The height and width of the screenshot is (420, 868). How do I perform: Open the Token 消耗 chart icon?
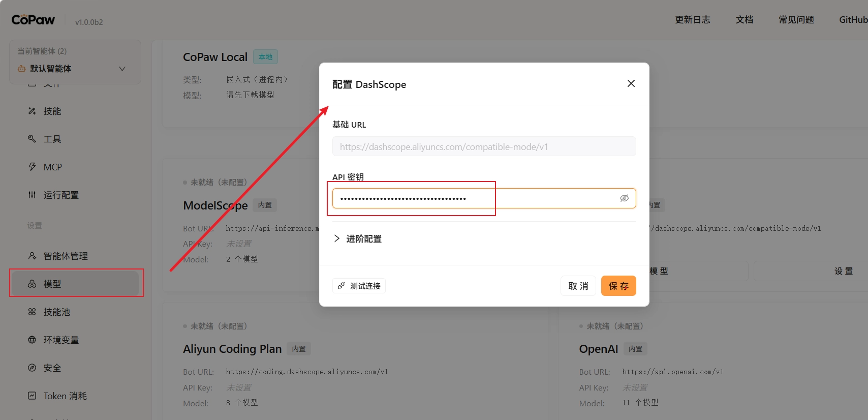tap(32, 396)
